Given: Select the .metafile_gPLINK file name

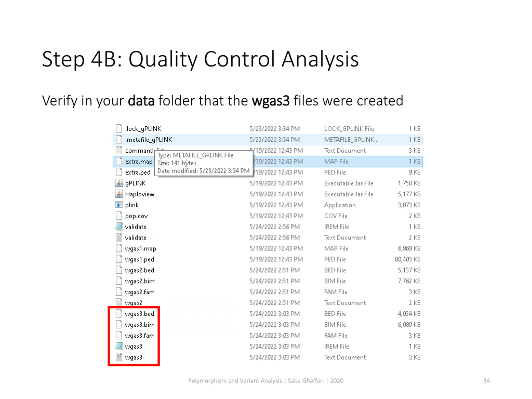Looking at the screenshot, I should click(149, 140).
